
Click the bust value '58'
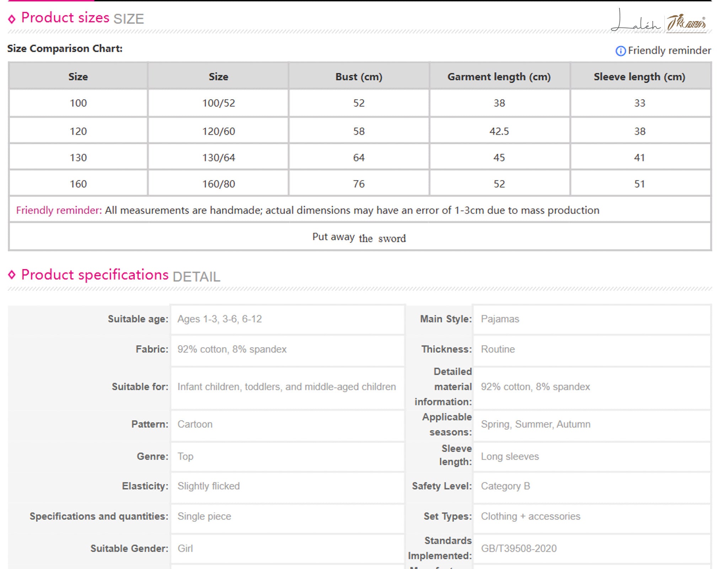tap(359, 131)
